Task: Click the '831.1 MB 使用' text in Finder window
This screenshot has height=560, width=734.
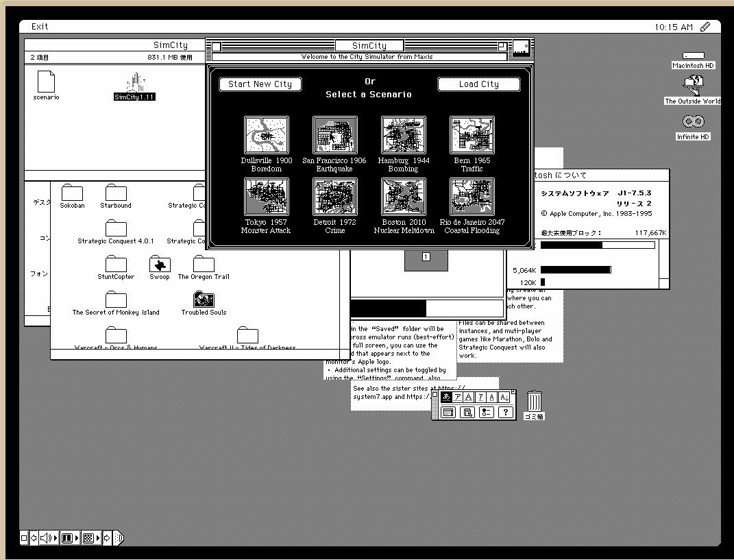Action: click(x=170, y=58)
